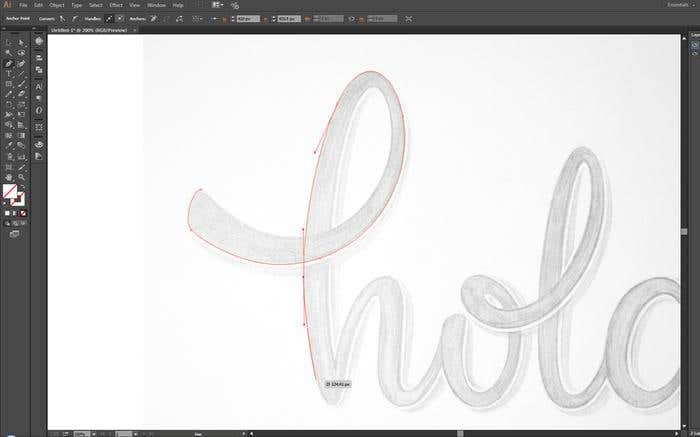Select the Zoom tool
Screen dimensions: 700x437
[x=21, y=177]
